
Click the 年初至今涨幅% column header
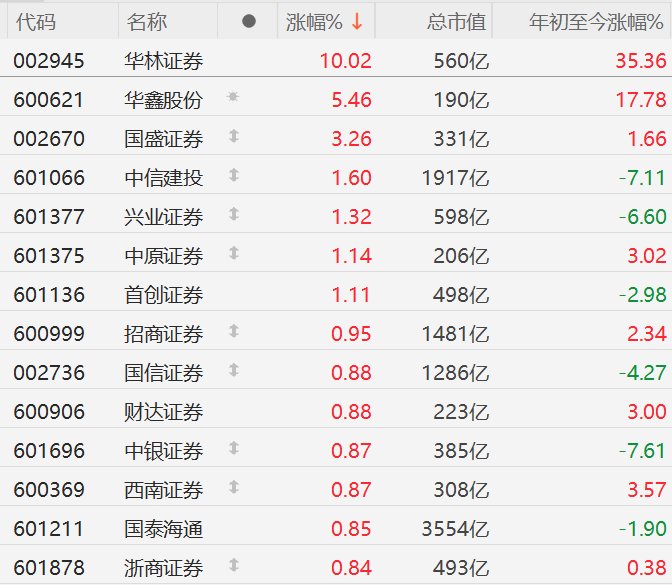pyautogui.click(x=596, y=22)
